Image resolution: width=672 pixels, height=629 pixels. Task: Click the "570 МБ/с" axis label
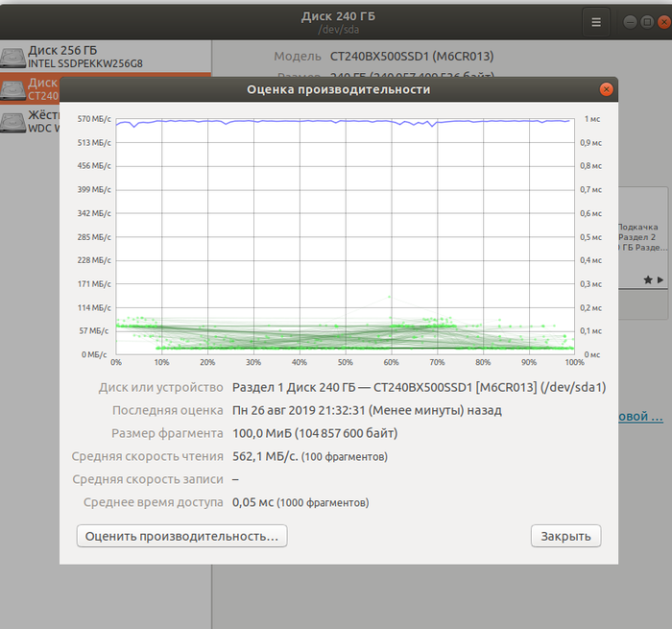tap(94, 119)
